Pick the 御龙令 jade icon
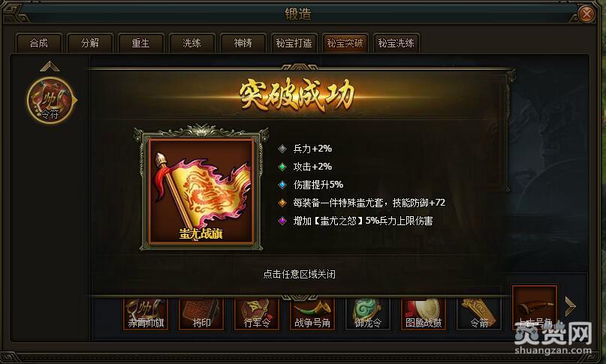606x364 pixels. tap(368, 314)
